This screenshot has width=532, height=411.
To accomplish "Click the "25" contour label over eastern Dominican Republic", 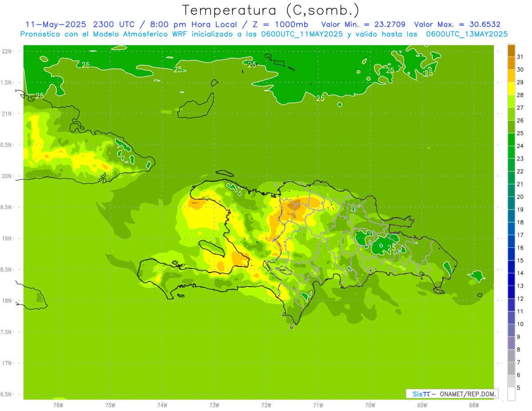I will click(x=391, y=248).
